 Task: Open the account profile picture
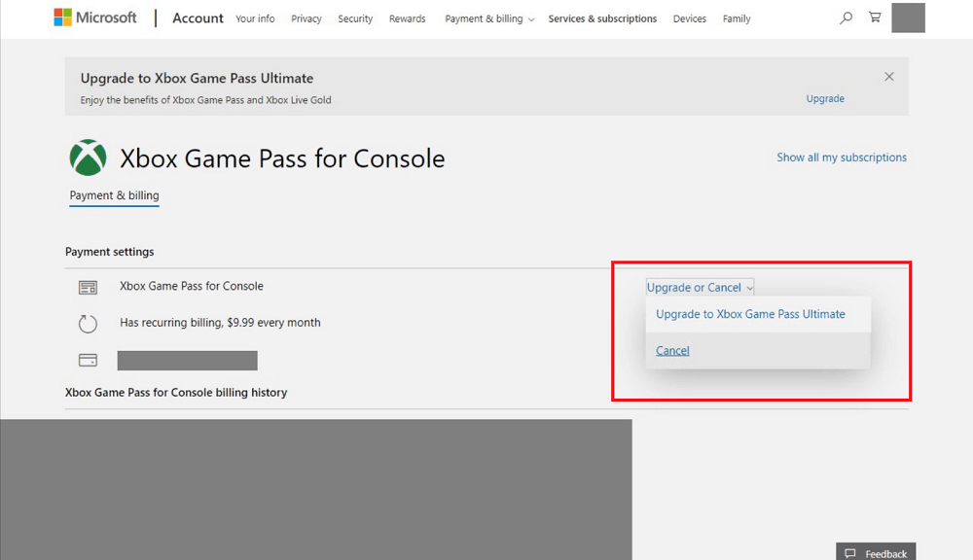pyautogui.click(x=909, y=17)
